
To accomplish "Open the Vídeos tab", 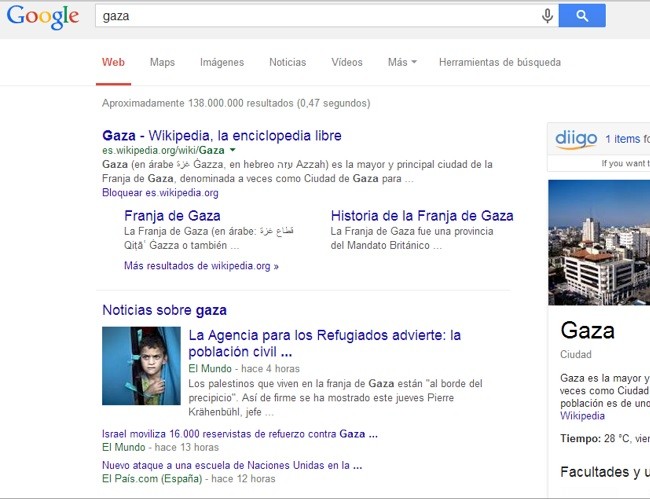I will [347, 62].
